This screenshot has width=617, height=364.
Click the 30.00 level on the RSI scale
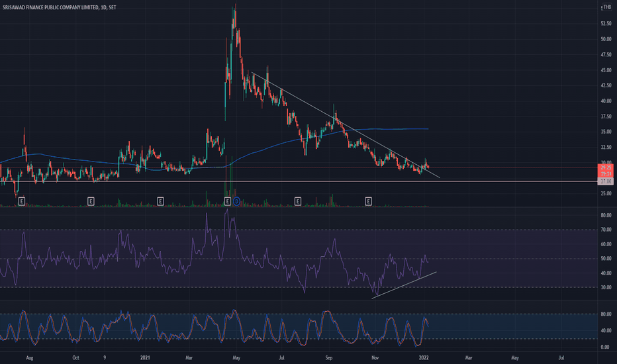[x=606, y=287]
